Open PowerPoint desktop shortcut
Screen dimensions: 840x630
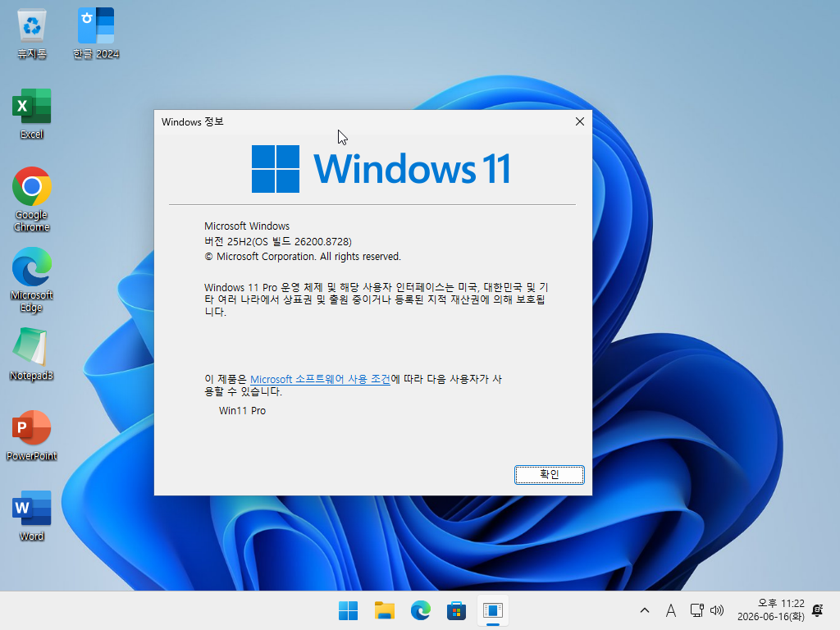[x=32, y=435]
